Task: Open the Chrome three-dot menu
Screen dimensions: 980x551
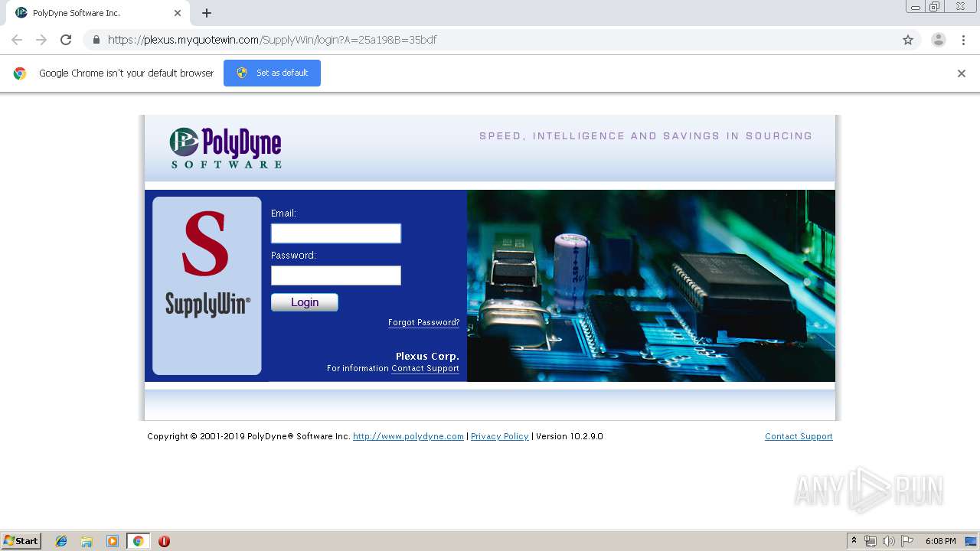Action: [x=963, y=40]
